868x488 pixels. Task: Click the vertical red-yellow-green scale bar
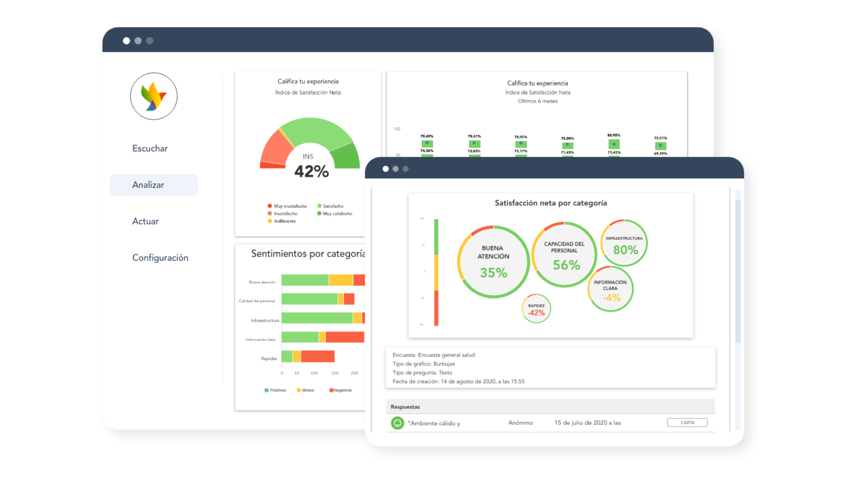pyautogui.click(x=436, y=272)
